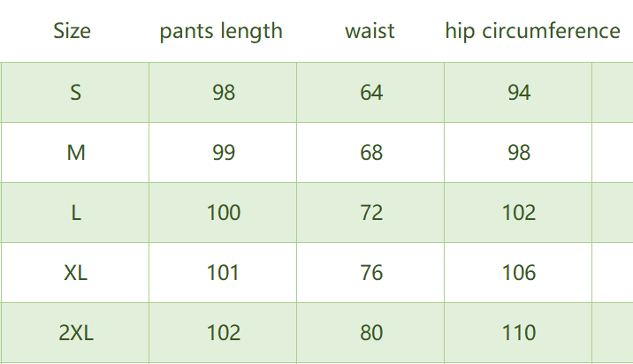
Task: Select the M size cell
Action: pyautogui.click(x=75, y=152)
